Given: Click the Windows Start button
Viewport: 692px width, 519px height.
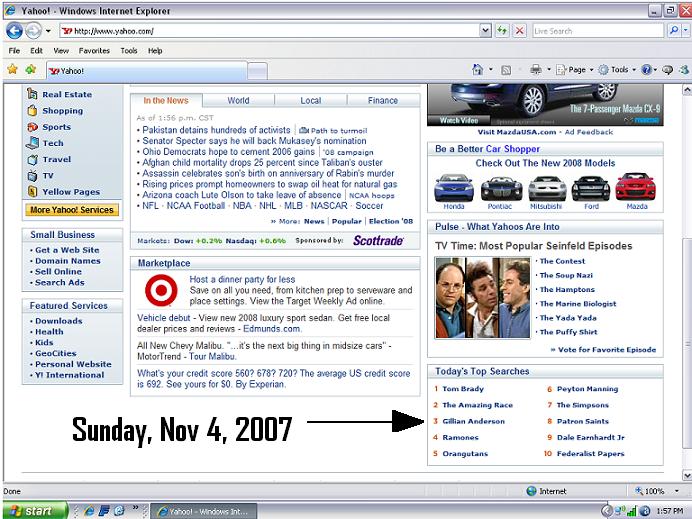Looking at the screenshot, I should tap(35, 511).
